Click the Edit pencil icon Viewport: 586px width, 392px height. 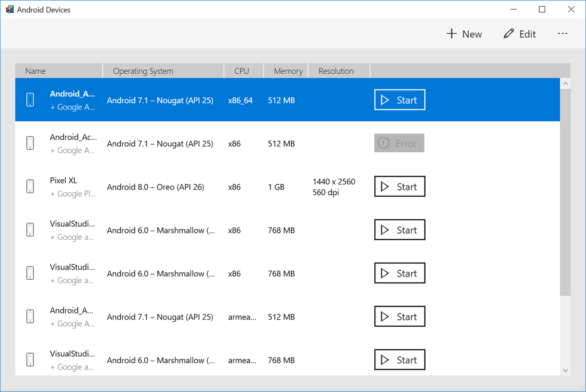(x=509, y=34)
